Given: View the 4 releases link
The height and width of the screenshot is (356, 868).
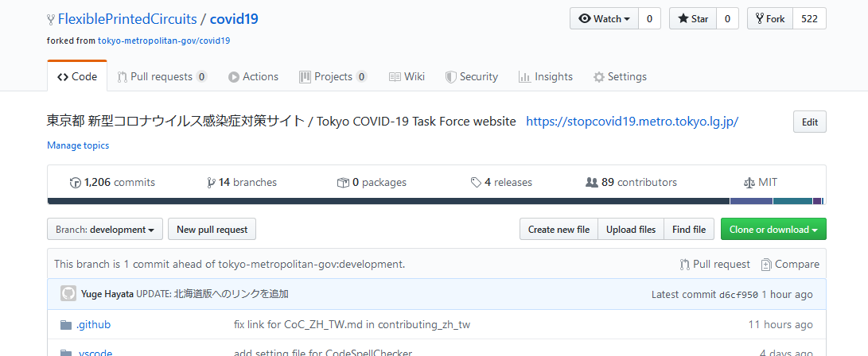Looking at the screenshot, I should point(501,183).
